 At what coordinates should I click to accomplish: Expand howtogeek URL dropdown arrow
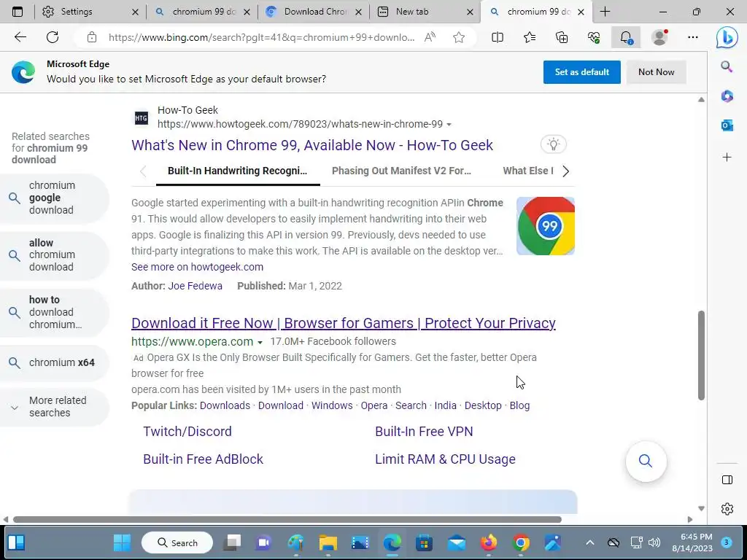click(449, 125)
